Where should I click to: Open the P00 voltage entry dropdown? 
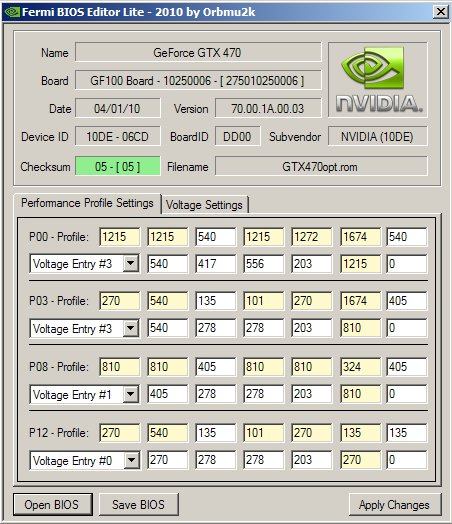131,264
